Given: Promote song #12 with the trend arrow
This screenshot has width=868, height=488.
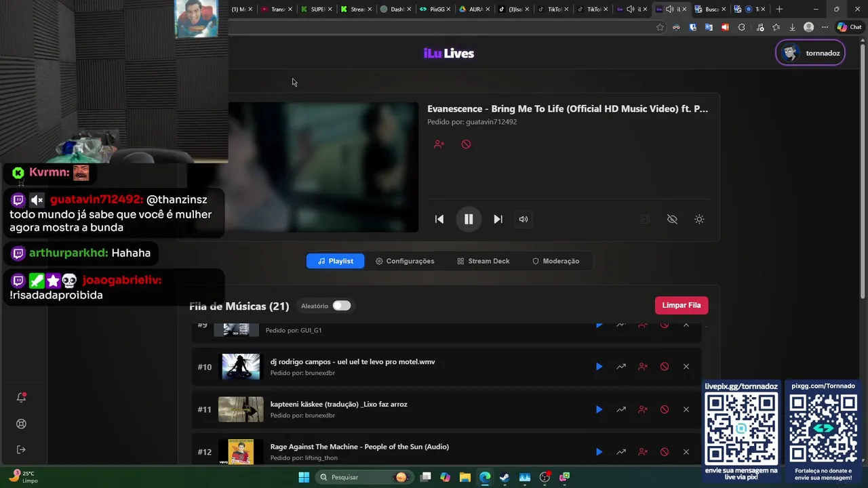Looking at the screenshot, I should [x=620, y=452].
